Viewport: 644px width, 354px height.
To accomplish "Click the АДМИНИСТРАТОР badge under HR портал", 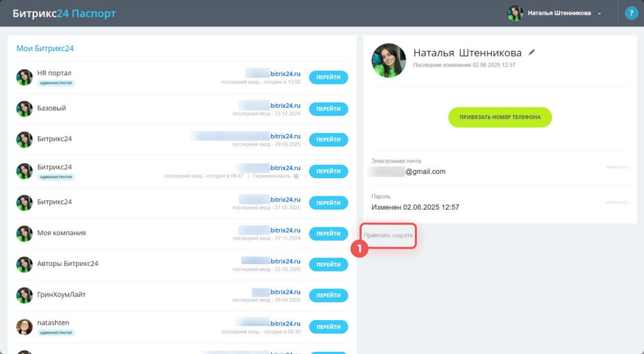I will [56, 83].
